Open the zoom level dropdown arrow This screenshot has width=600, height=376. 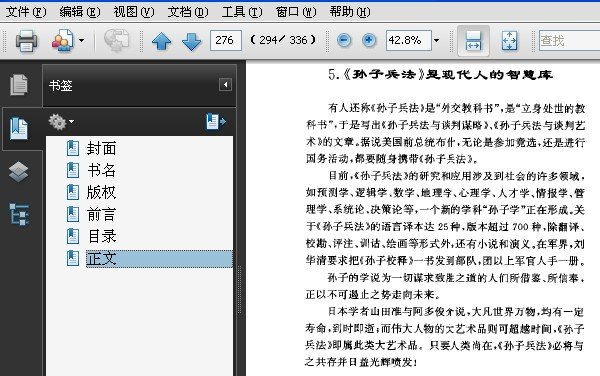436,40
